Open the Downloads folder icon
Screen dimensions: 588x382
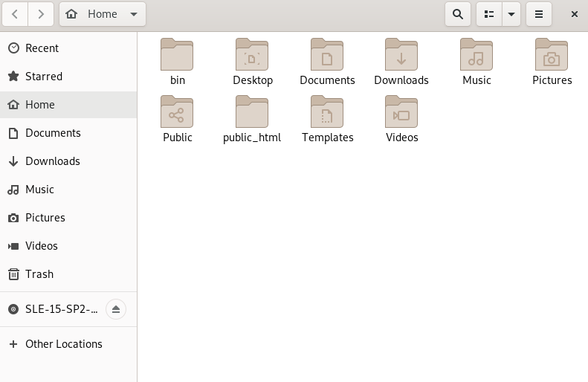click(x=401, y=55)
